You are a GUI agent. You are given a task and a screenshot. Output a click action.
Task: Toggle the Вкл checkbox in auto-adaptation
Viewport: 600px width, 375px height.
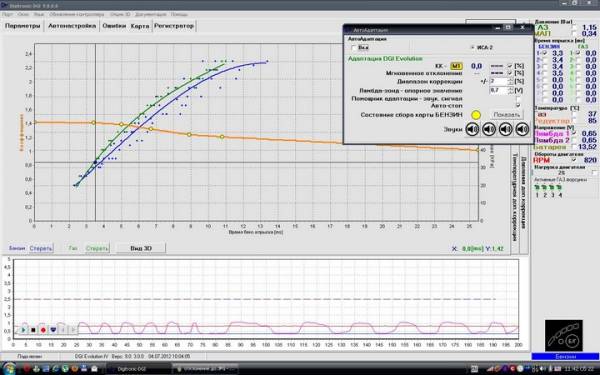pos(354,48)
